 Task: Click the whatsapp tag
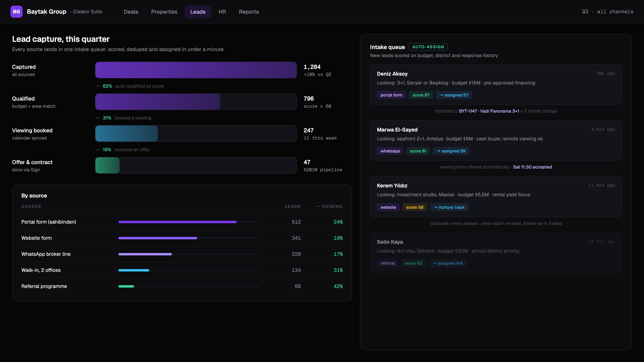[x=390, y=151]
